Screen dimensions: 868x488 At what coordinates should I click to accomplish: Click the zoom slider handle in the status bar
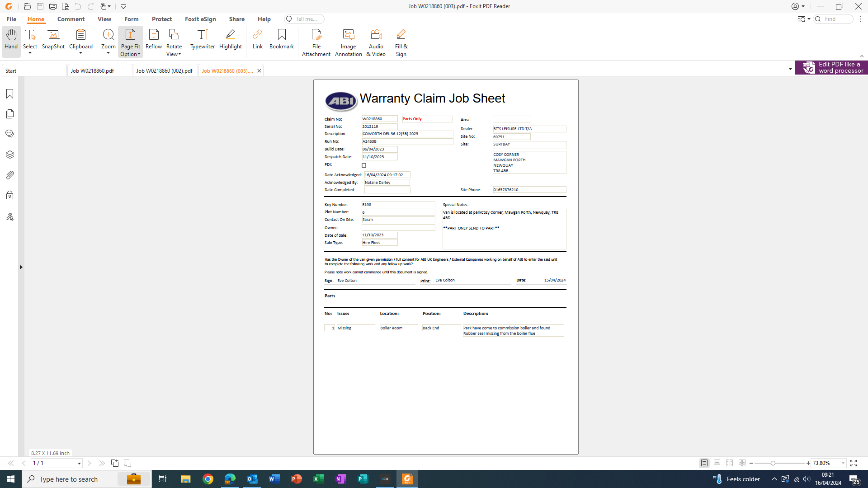773,463
